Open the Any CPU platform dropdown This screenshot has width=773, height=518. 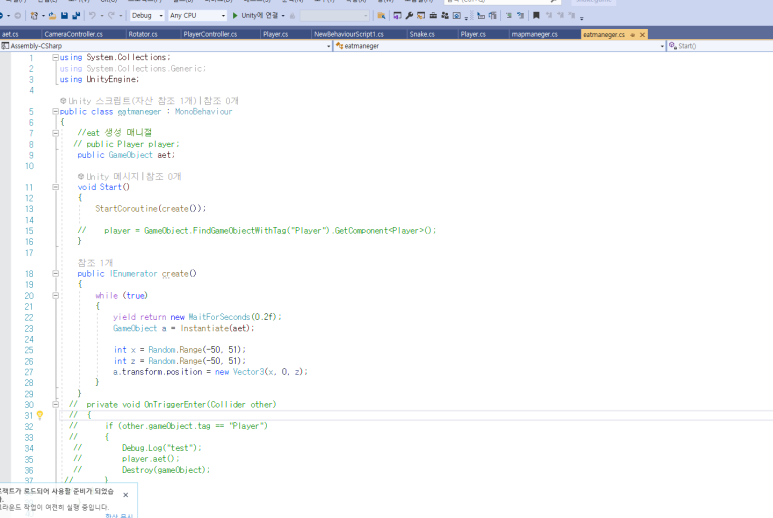[197, 16]
